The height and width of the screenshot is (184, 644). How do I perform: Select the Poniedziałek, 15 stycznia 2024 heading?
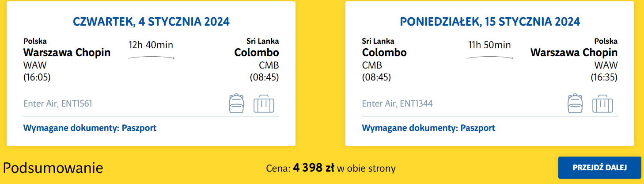490,22
